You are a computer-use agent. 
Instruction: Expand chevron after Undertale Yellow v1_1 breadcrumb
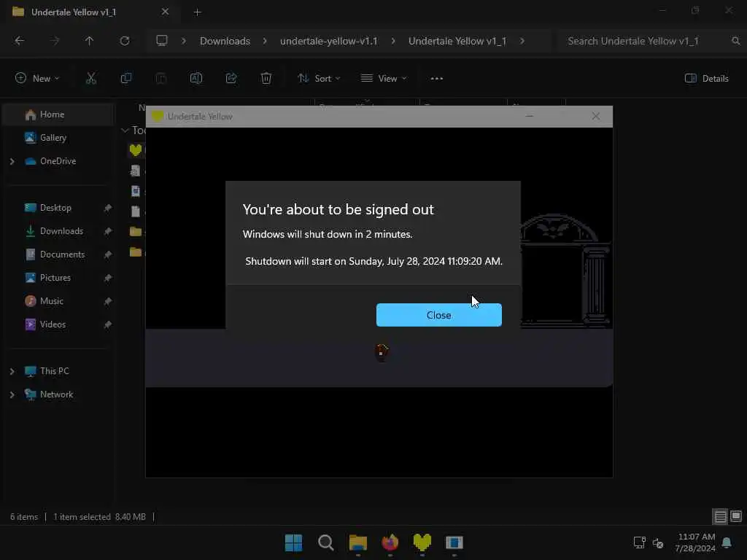522,41
